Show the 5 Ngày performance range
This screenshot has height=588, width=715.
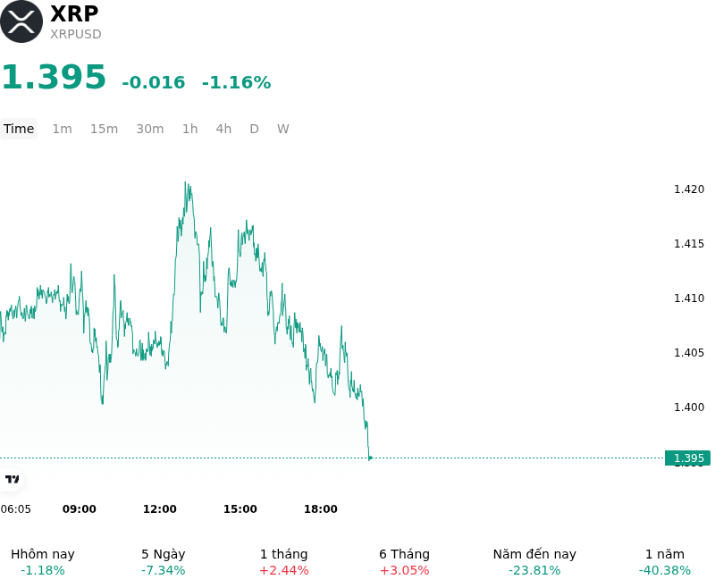point(164,562)
